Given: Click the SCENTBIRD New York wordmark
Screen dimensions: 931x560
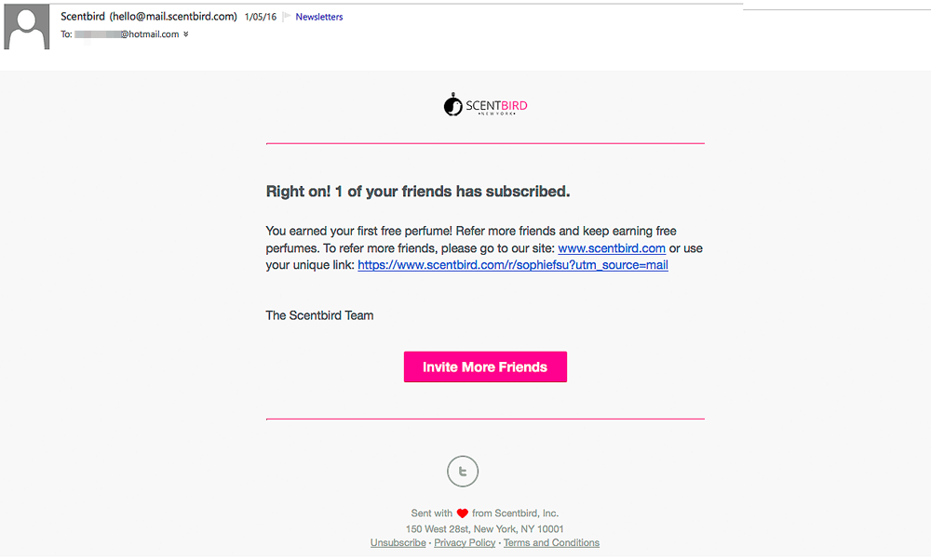Looking at the screenshot, I should (x=496, y=107).
